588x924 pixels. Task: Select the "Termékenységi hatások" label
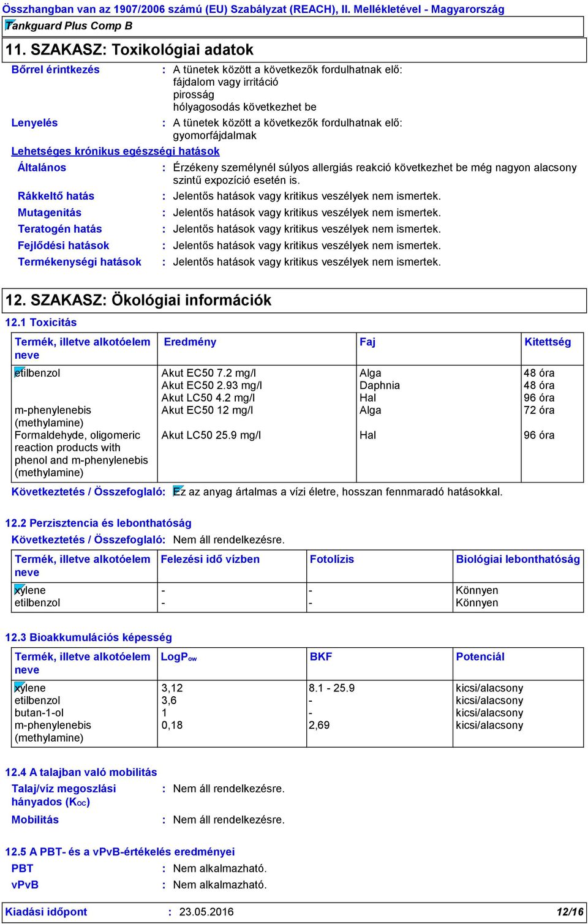point(80,262)
